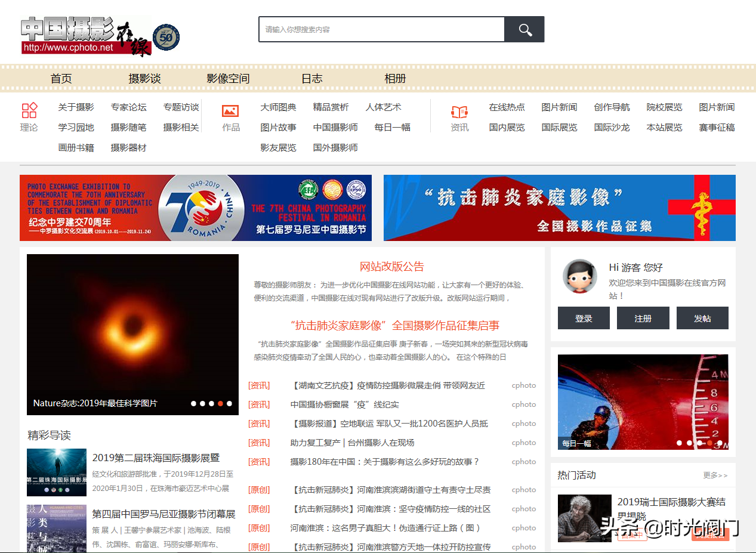Open the 影像空间 nav tab

pos(228,79)
